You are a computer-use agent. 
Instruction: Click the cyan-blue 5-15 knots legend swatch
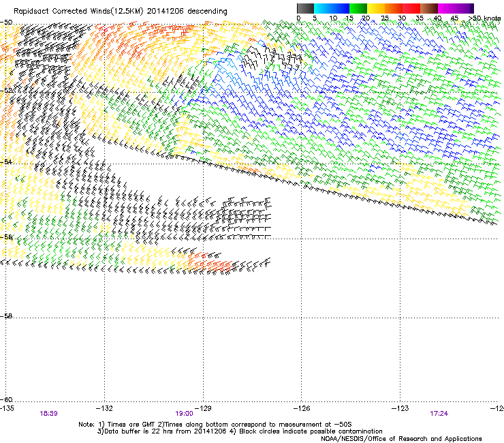pyautogui.click(x=332, y=8)
